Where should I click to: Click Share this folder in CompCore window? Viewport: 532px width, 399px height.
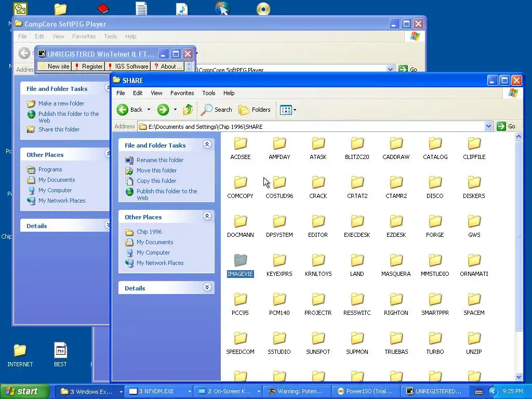pyautogui.click(x=59, y=129)
